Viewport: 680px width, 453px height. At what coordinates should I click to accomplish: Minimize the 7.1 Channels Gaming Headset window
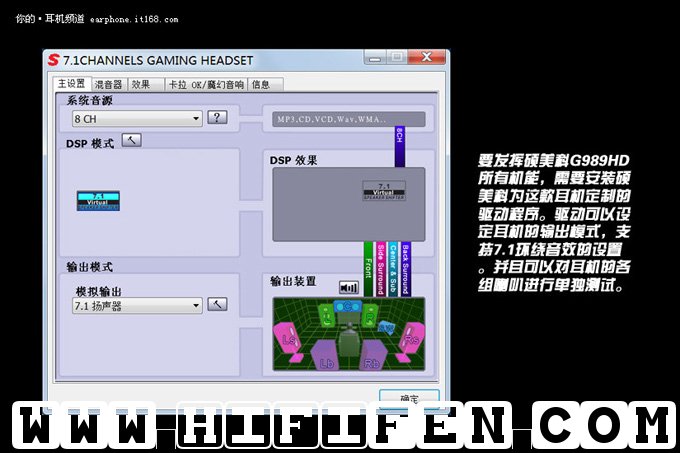point(375,57)
